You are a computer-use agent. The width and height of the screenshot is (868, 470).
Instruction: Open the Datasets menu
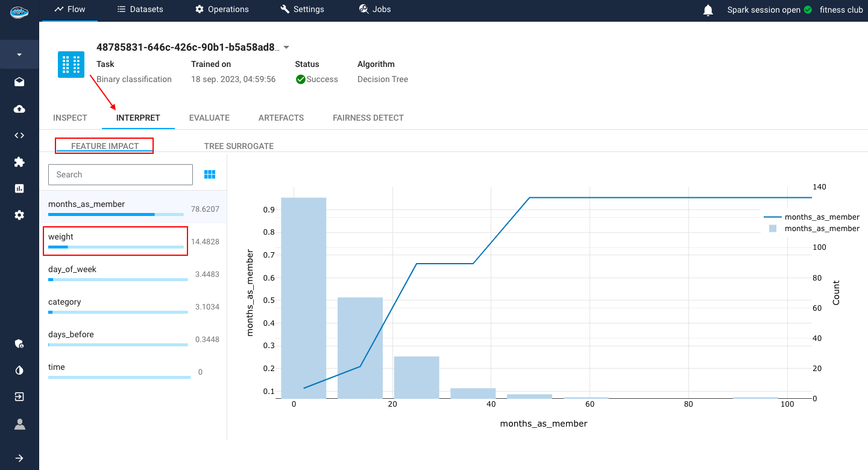[140, 10]
